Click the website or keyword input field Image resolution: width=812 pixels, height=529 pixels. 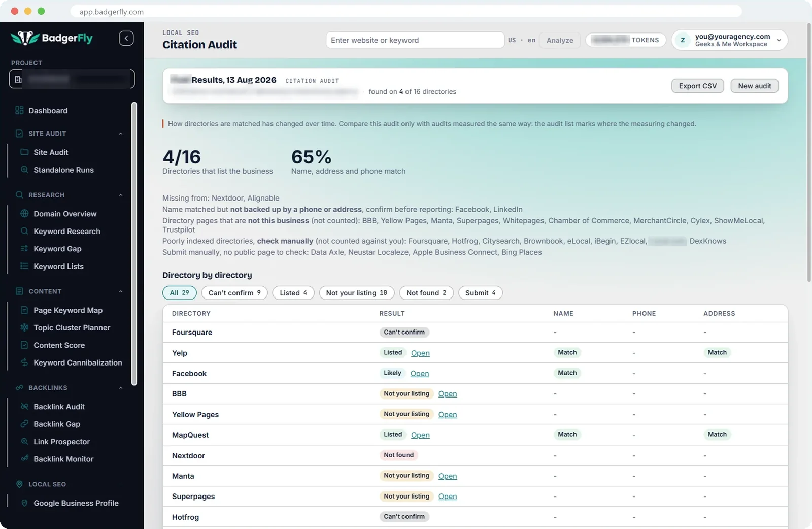[x=415, y=40]
